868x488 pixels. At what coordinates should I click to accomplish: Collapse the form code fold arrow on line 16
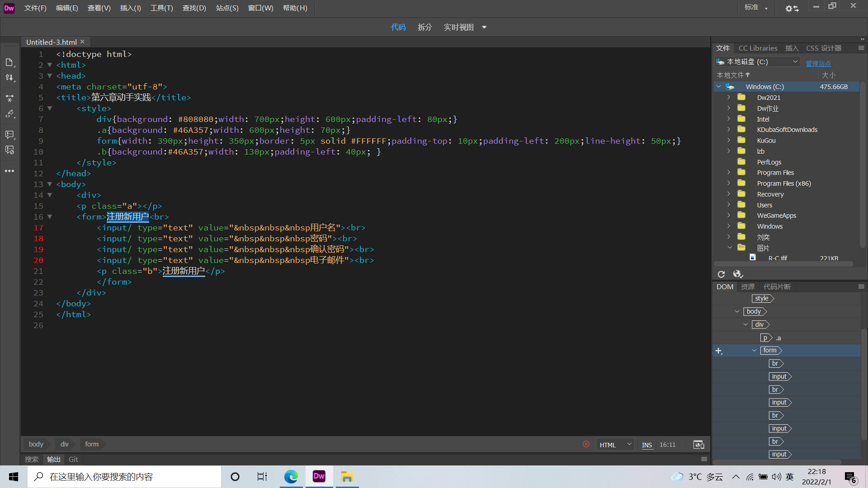tap(50, 217)
